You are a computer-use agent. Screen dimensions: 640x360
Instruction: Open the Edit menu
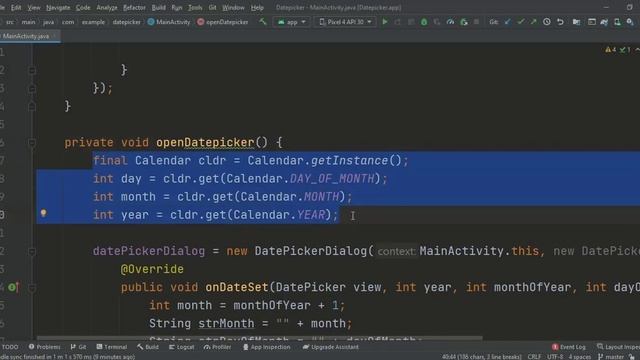pyautogui.click(x=16, y=7)
